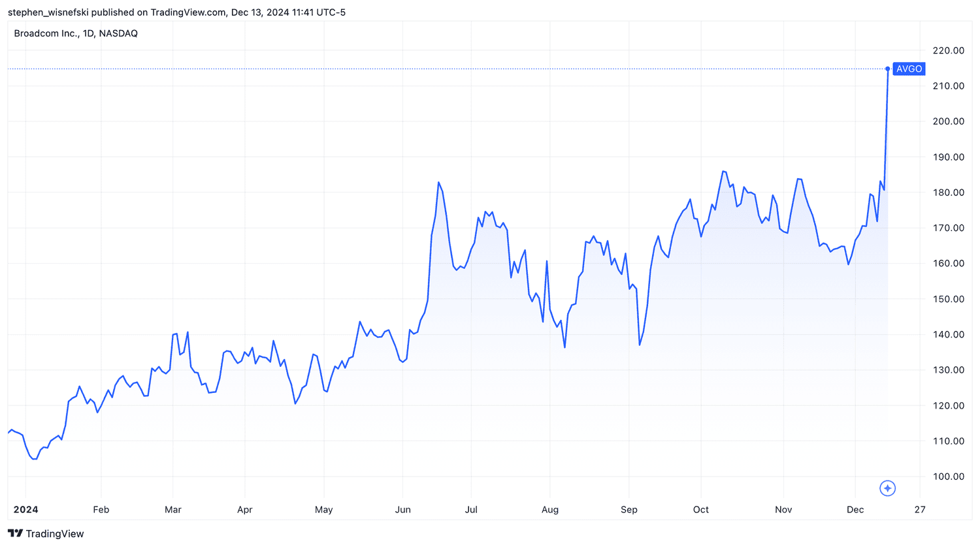Click the 110.00 price axis label

pos(949,441)
